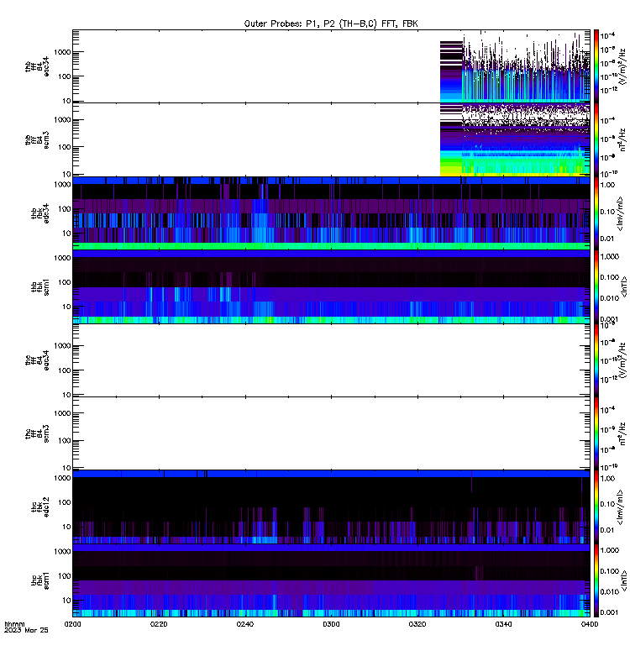Click the color bar beside thb fff scm3 panel
The width and height of the screenshot is (630, 672).
click(x=596, y=139)
